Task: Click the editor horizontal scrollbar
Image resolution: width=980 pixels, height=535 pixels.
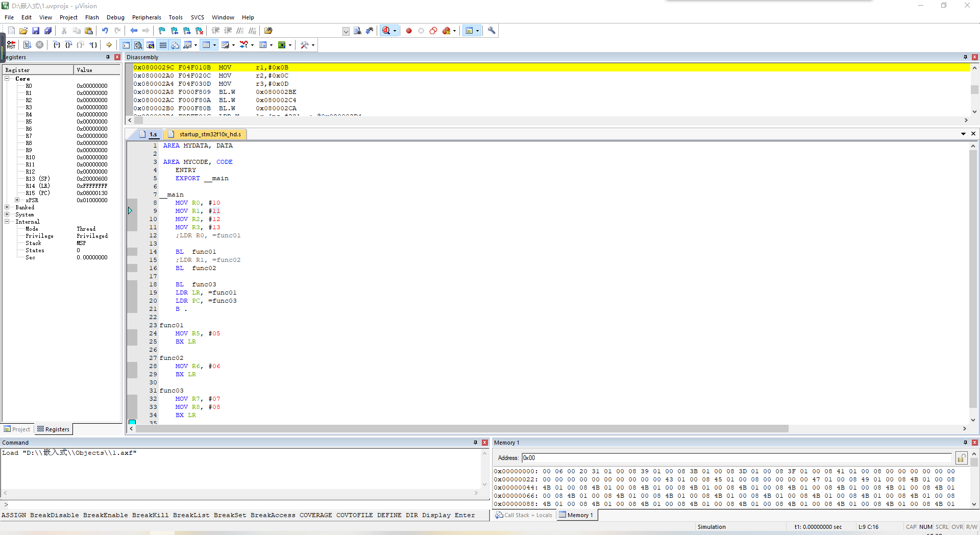Action: click(x=462, y=429)
